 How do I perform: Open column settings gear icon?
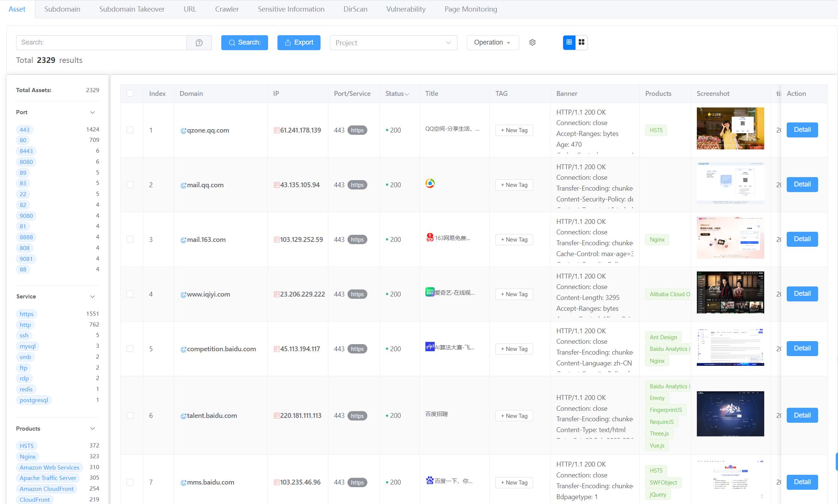532,42
